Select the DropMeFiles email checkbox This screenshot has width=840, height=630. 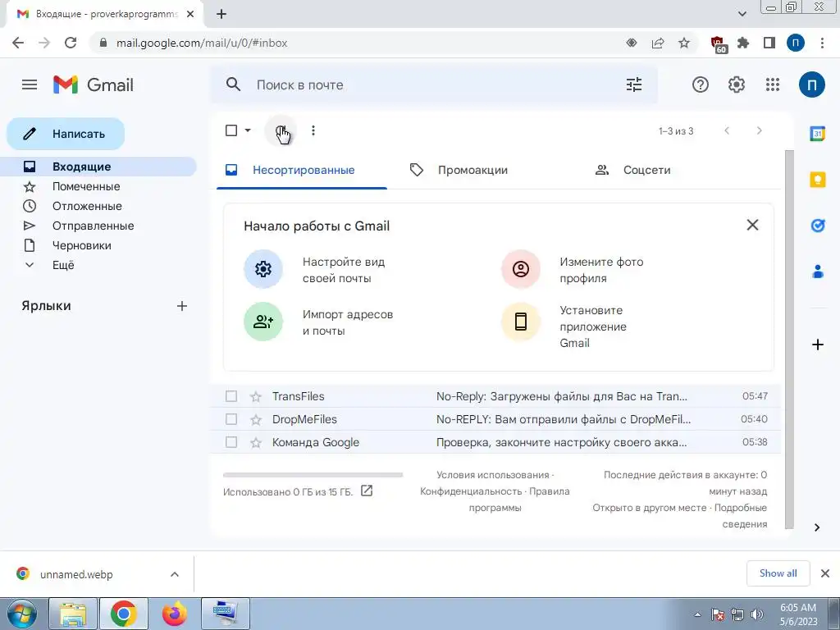[x=231, y=419]
